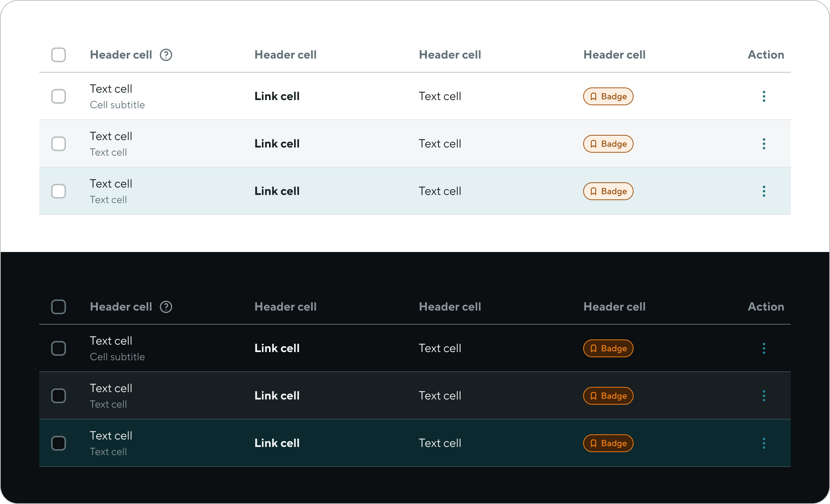Image resolution: width=830 pixels, height=504 pixels.
Task: Click the Badge in the dark Cell subtitle row
Action: (608, 348)
